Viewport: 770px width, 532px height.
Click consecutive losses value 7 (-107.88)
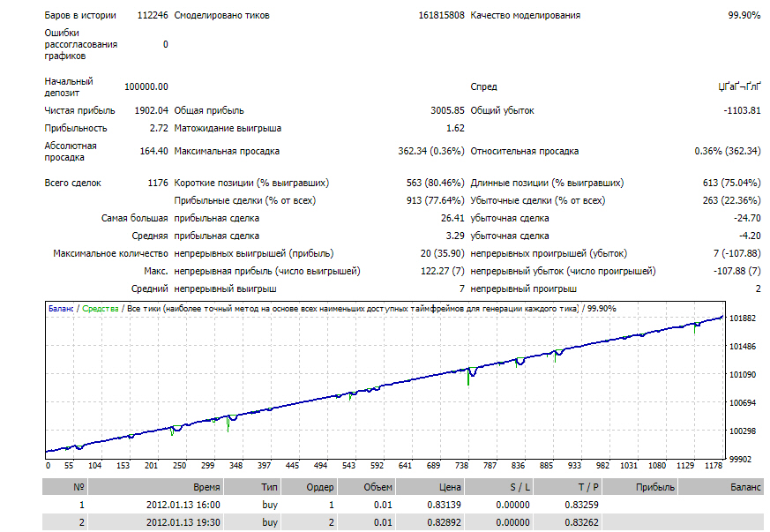(737, 254)
